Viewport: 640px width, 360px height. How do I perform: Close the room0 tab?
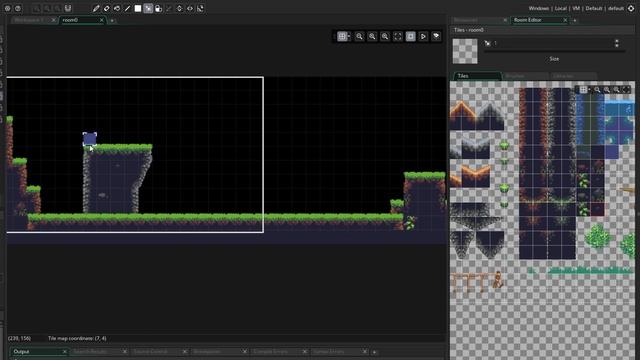click(x=102, y=20)
